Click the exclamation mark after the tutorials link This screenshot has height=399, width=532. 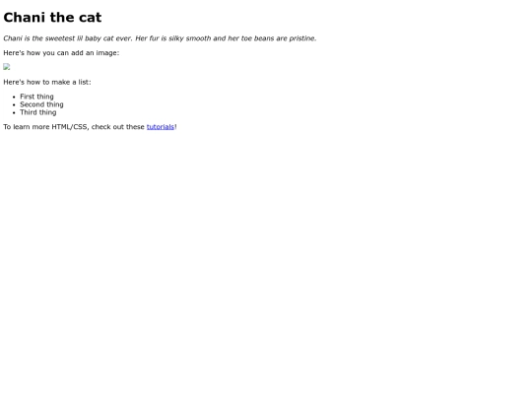point(175,127)
